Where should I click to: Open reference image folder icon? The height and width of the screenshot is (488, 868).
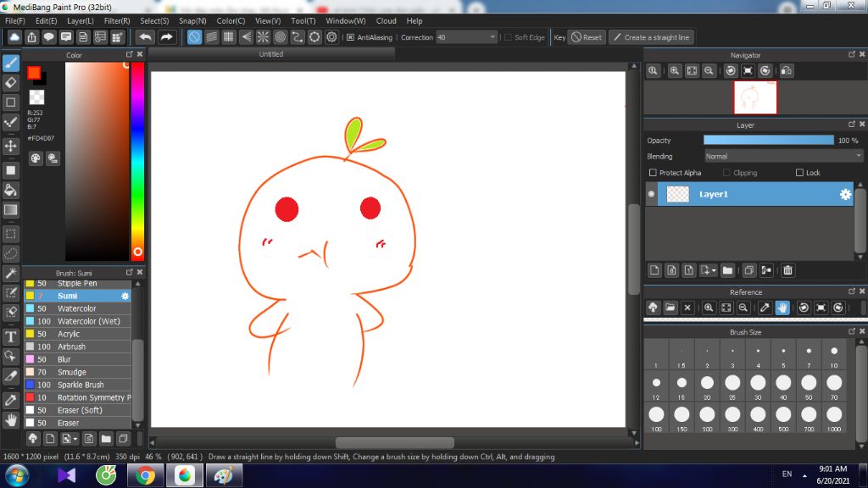(x=670, y=308)
